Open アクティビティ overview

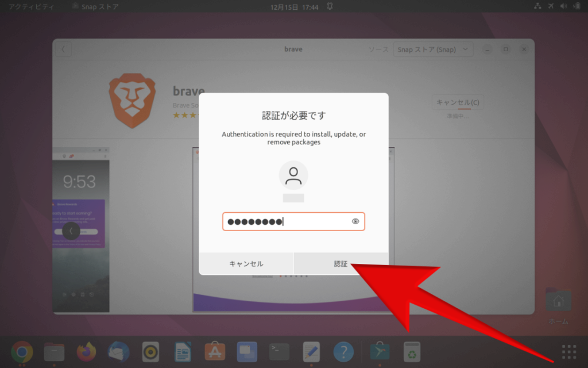(x=31, y=7)
